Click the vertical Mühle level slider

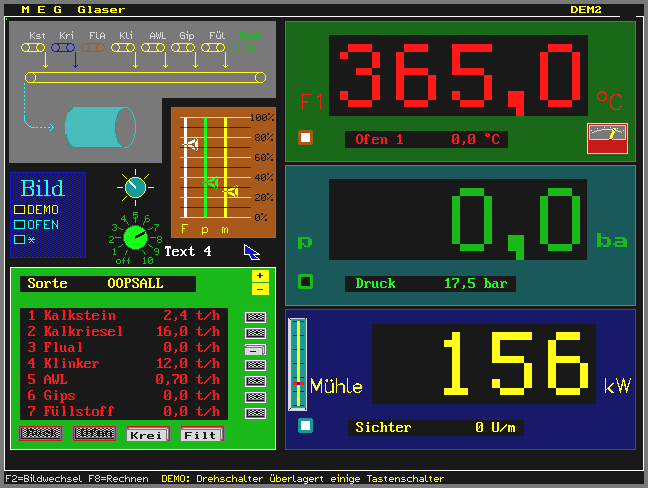(x=297, y=364)
